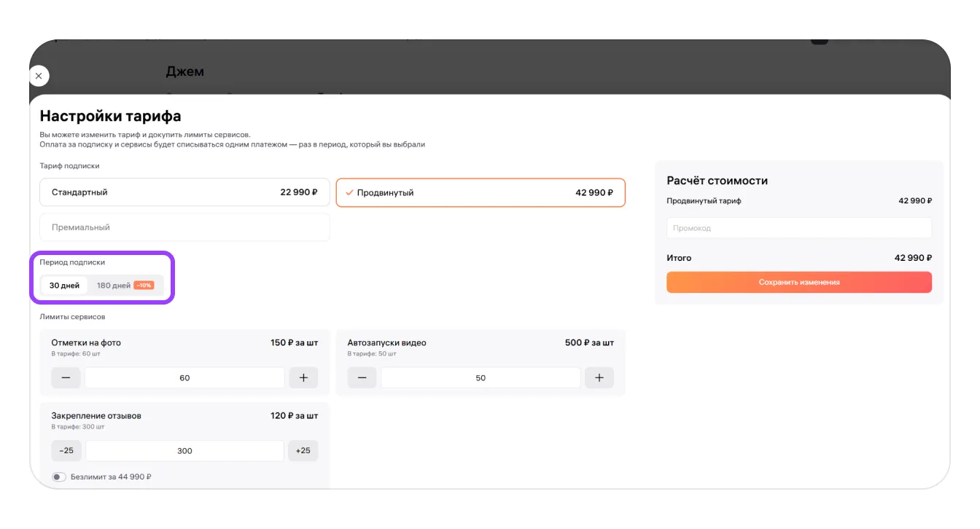Switch to 180 дней period
The height and width of the screenshot is (529, 980).
125,286
